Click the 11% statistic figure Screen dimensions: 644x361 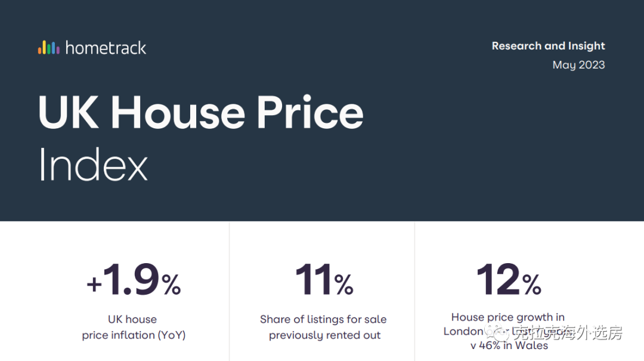click(x=324, y=280)
